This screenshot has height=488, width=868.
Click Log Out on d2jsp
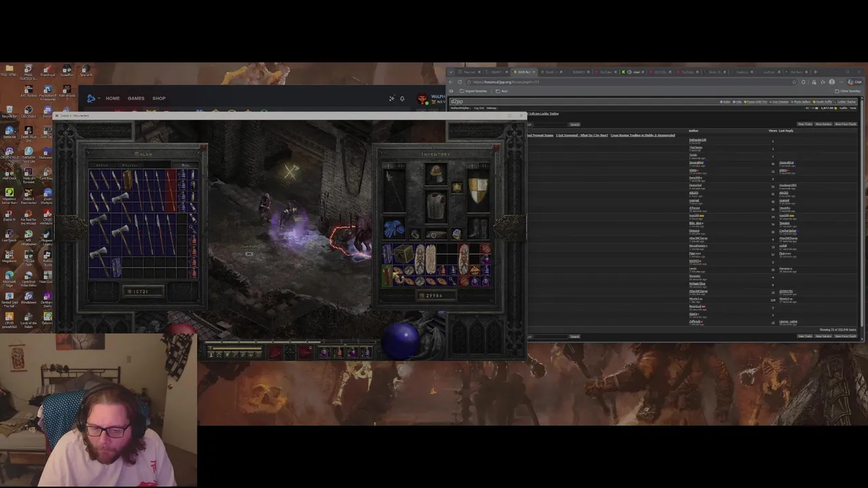(479, 108)
